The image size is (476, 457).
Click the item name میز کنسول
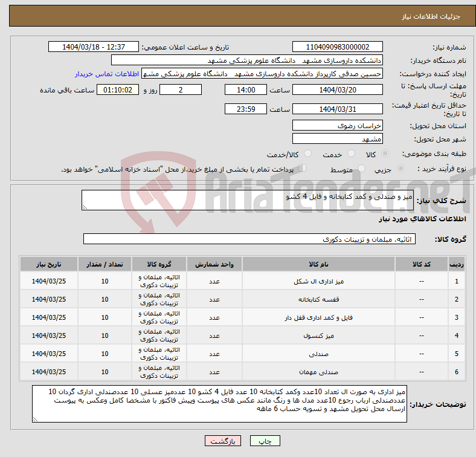pos(318,335)
